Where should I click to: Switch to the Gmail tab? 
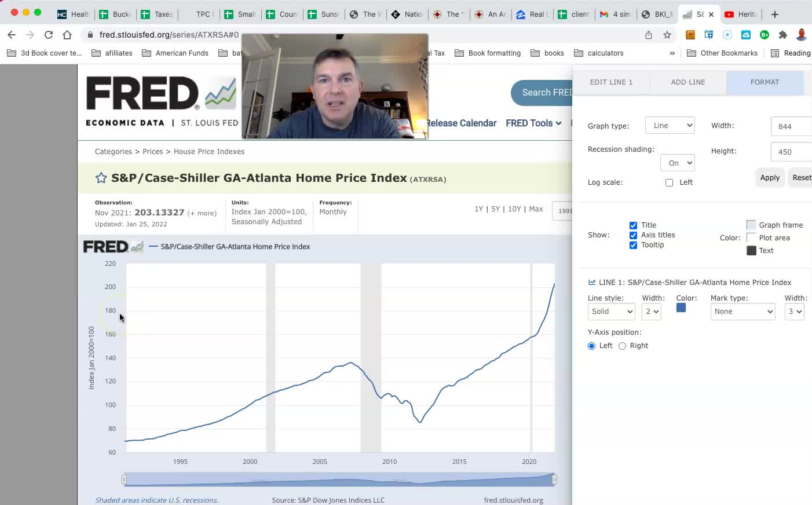coord(615,14)
